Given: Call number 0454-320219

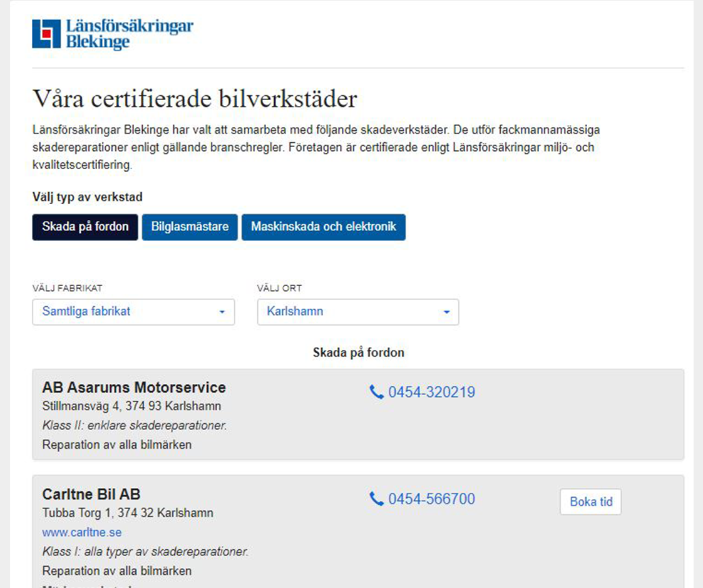Looking at the screenshot, I should click(x=431, y=392).
